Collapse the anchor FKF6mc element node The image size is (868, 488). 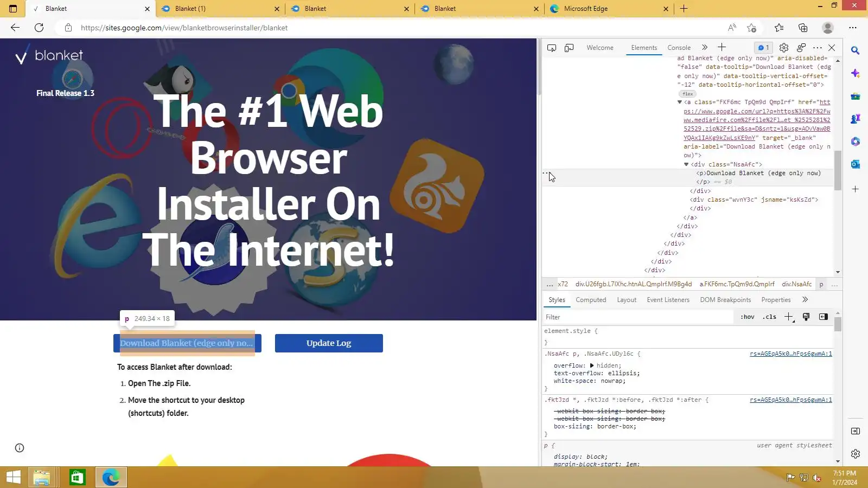[680, 102]
